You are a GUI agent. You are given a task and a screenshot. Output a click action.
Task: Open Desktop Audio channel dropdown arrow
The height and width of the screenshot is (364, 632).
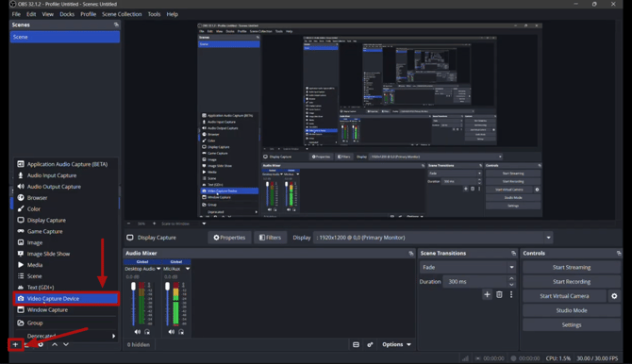(158, 269)
